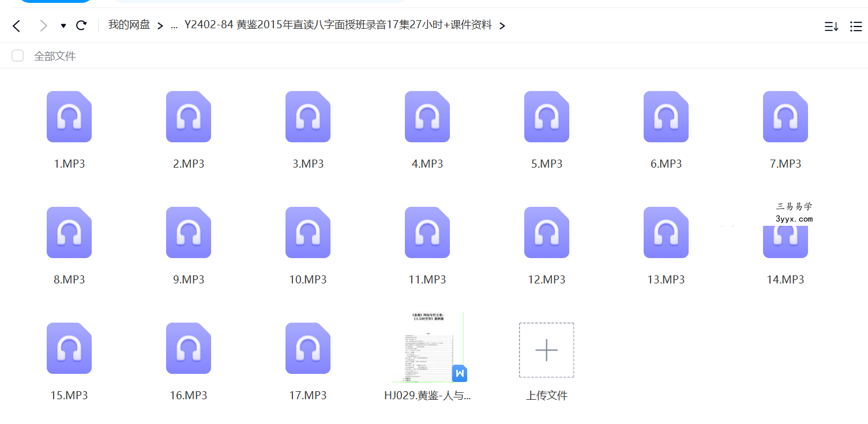Viewport: 868px width, 424px height.
Task: Select the 16.MP3 audio file icon
Action: (189, 348)
